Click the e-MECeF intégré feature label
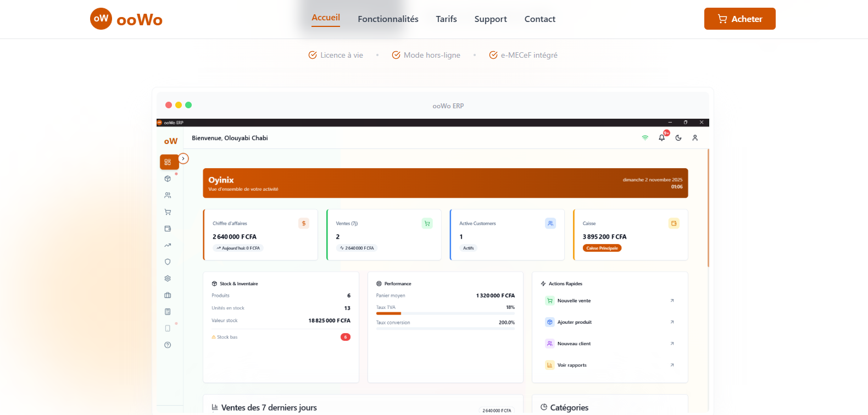The height and width of the screenshot is (415, 868). [x=529, y=55]
